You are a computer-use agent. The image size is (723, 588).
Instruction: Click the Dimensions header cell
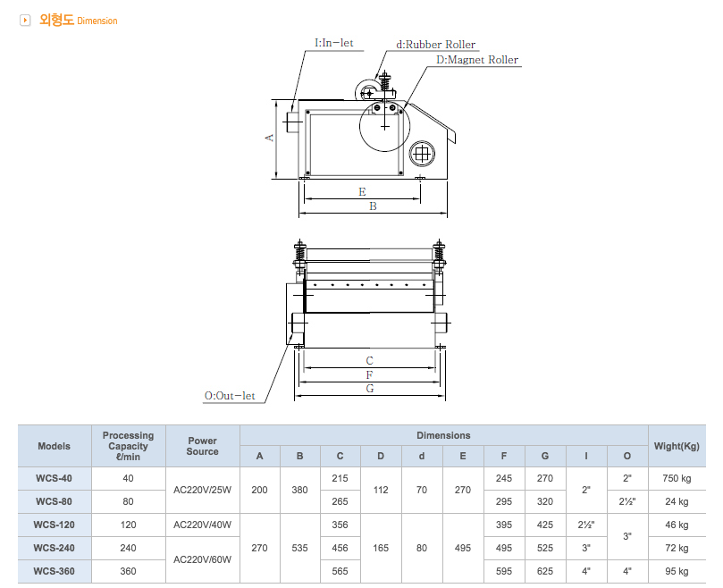tap(443, 435)
